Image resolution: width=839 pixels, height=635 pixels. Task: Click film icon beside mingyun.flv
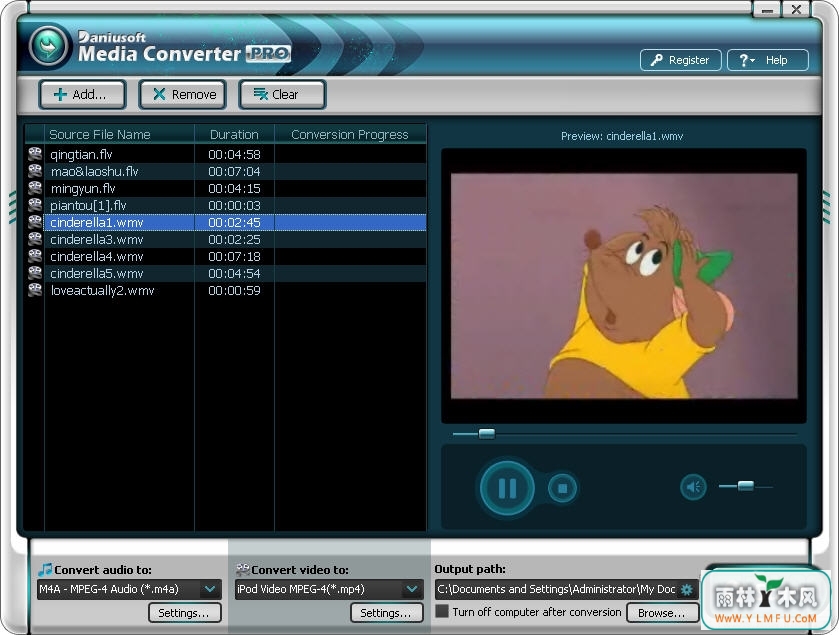(35, 188)
